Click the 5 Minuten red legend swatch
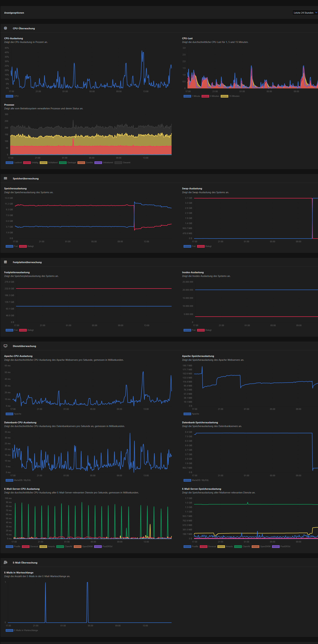This screenshot has height=644, width=318. click(x=205, y=96)
